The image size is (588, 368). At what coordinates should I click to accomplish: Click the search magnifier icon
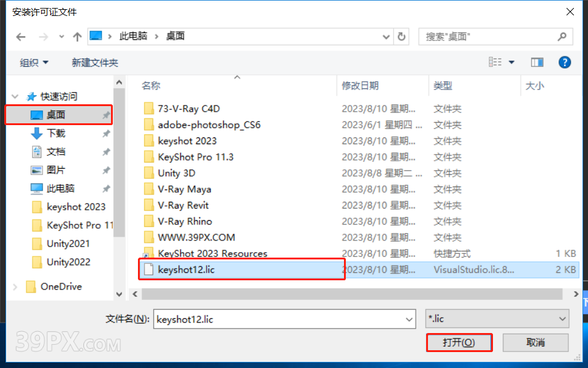tap(562, 37)
